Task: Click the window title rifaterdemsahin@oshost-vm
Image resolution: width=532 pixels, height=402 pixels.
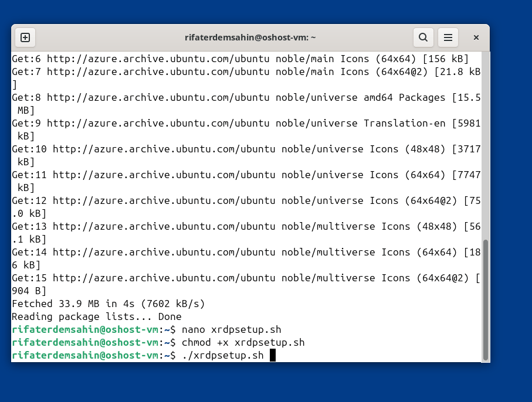Action: click(250, 38)
